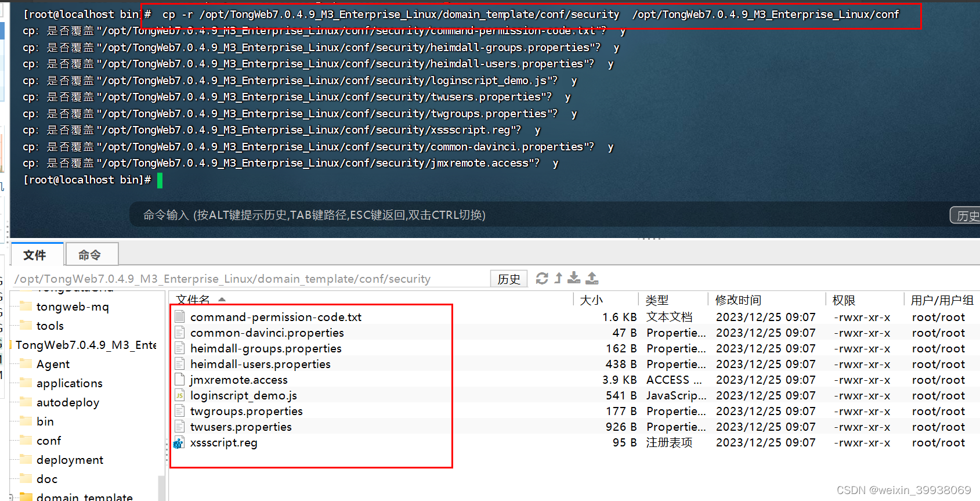This screenshot has width=980, height=501.
Task: Select file heimdall-groups.properties
Action: point(266,348)
